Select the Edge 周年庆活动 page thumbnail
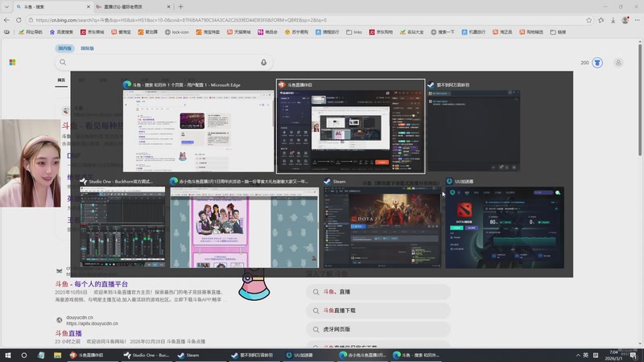 coord(245,227)
